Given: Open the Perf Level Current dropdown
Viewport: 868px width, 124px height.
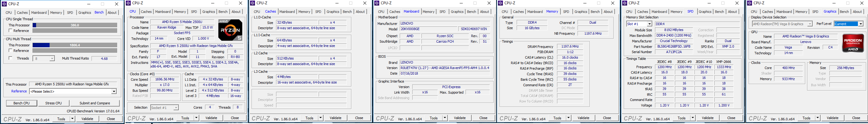Looking at the screenshot, I should coord(861,24).
